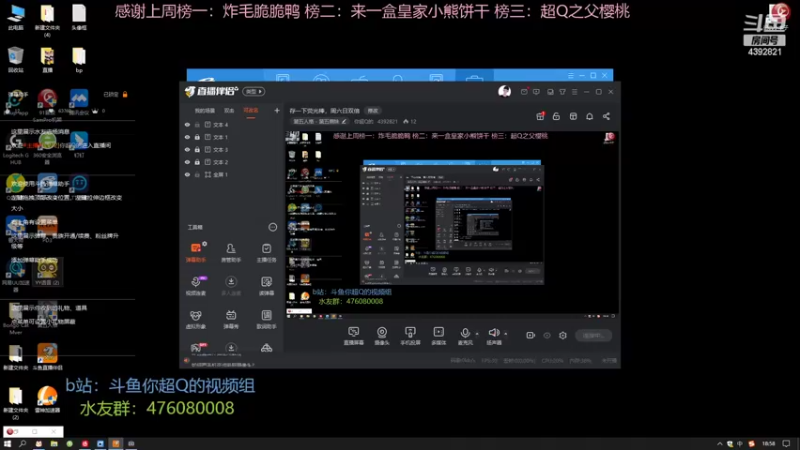Open taskbar search magnifier

[22, 444]
